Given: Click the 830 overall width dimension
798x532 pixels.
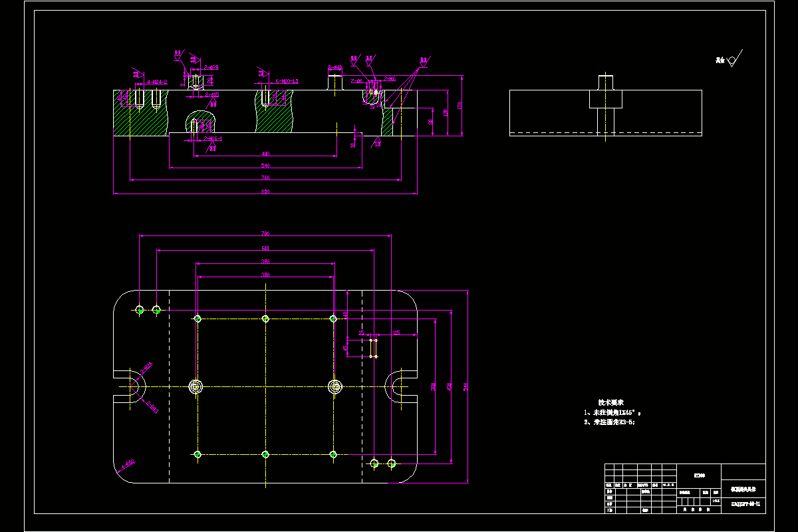Looking at the screenshot, I should click(x=265, y=192).
